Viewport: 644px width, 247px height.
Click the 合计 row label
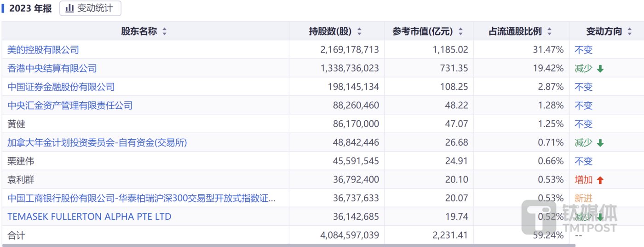coord(16,235)
